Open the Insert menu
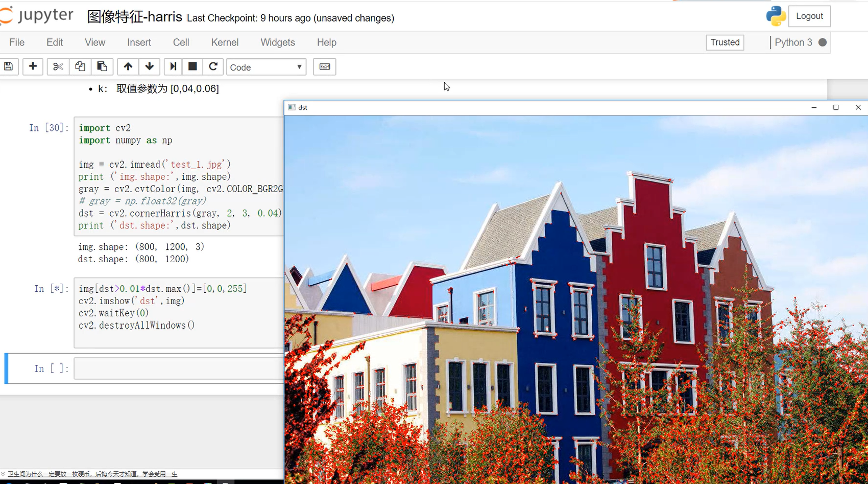 point(139,42)
